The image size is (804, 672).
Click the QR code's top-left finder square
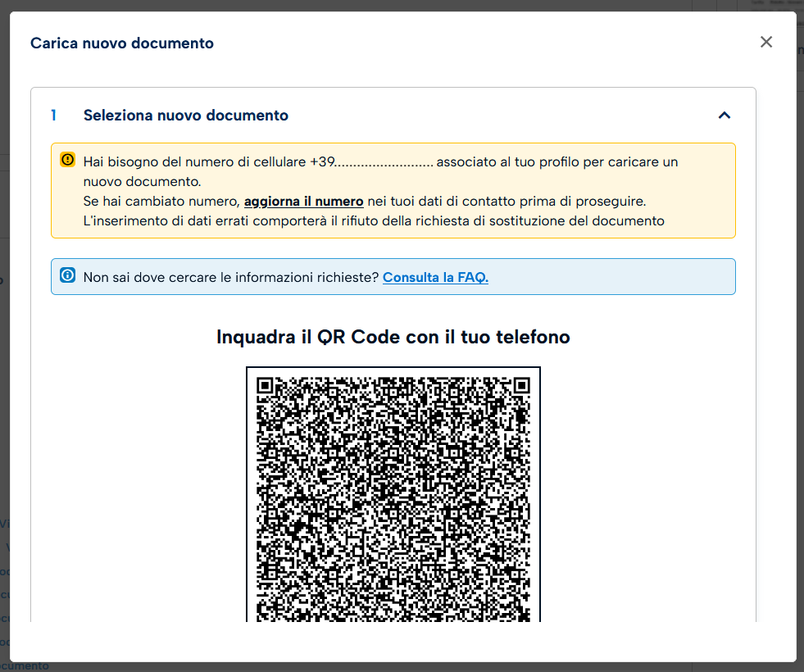pos(265,385)
